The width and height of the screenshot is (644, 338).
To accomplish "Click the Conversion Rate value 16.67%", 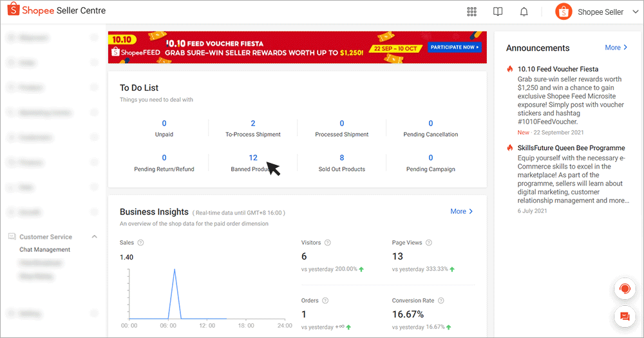I will (x=408, y=314).
